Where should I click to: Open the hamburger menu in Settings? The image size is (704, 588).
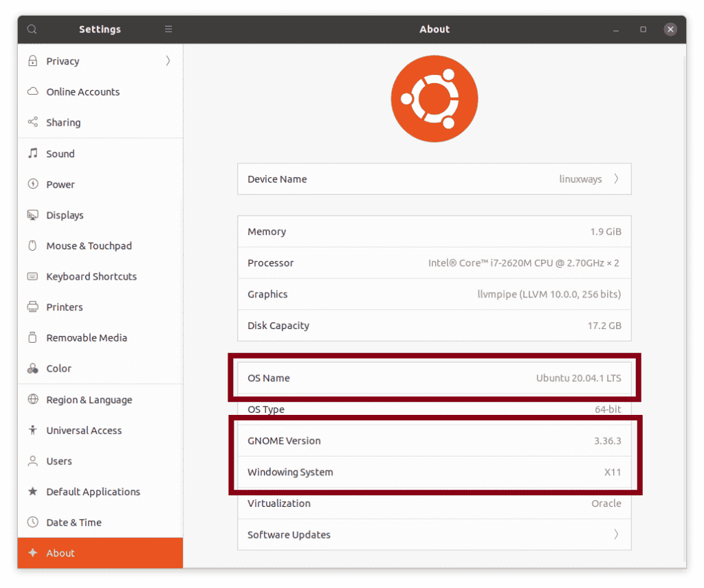point(168,29)
